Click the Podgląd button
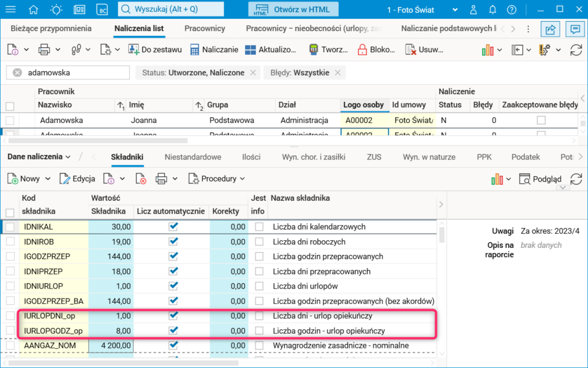588x368 pixels. [540, 178]
